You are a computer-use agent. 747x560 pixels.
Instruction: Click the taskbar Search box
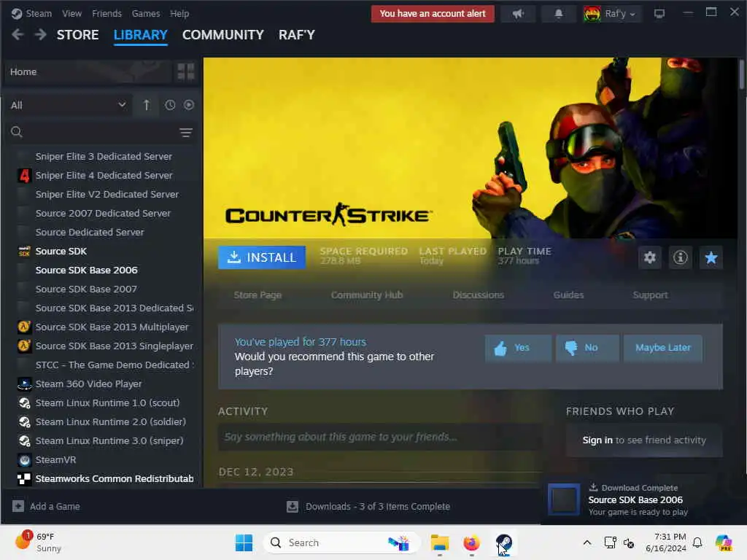tap(341, 542)
